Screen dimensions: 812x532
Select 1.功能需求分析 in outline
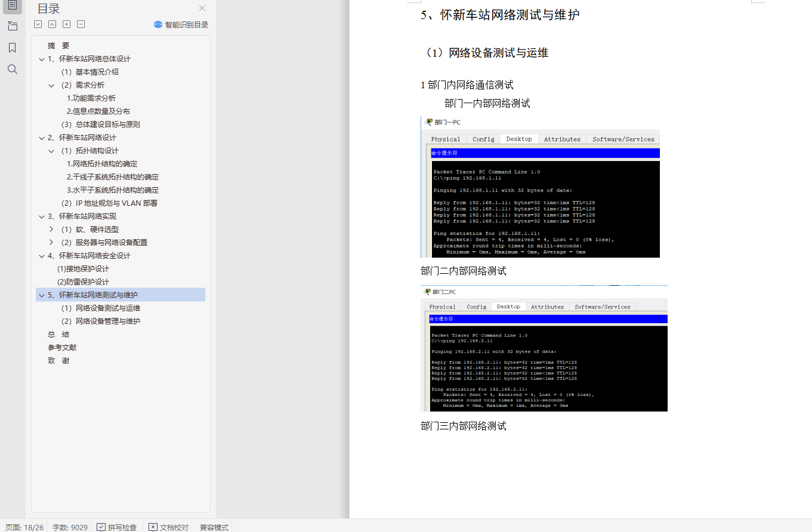click(91, 98)
